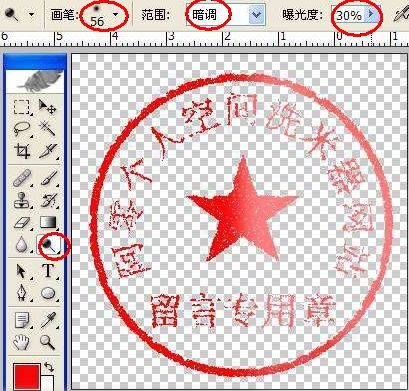
Task: Swap foreground and background colors
Action: pos(49,367)
